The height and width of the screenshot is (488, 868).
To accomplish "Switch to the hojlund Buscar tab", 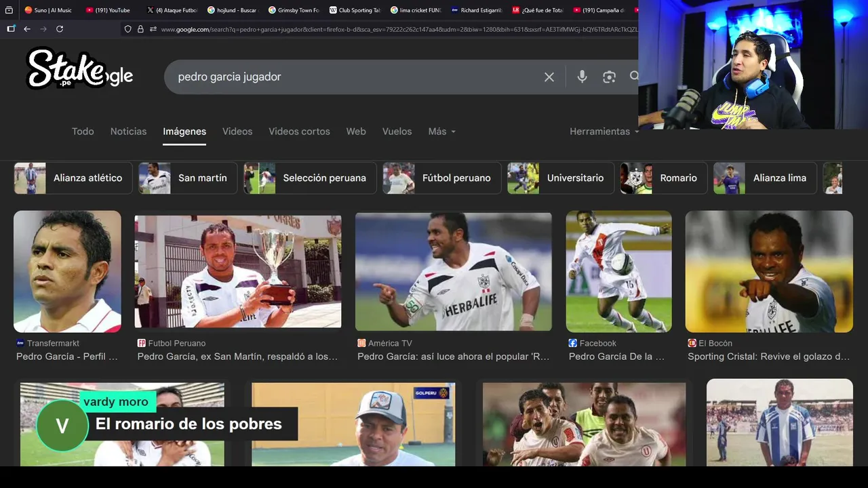I will click(x=231, y=10).
